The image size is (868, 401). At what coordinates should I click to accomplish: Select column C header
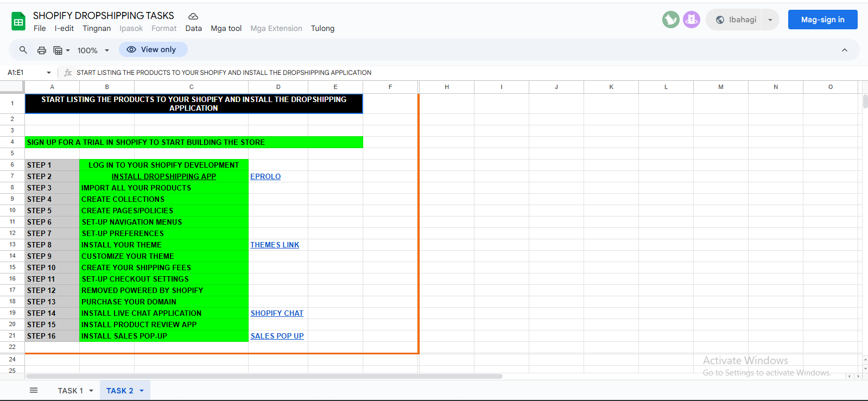pos(191,87)
